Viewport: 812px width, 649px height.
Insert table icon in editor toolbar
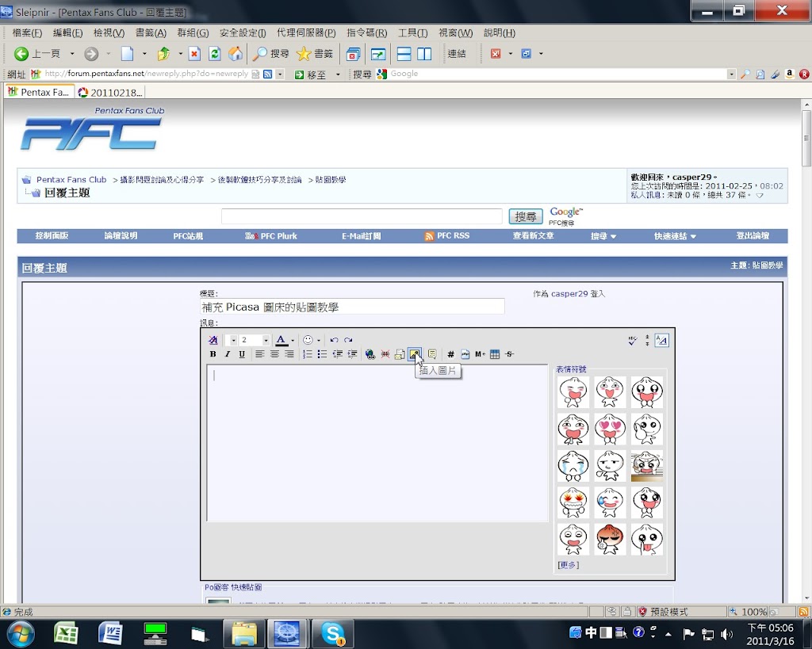pyautogui.click(x=495, y=354)
